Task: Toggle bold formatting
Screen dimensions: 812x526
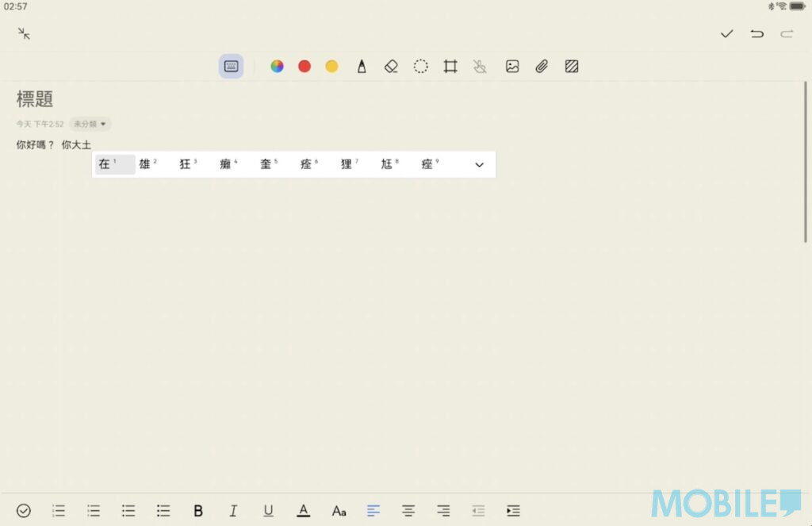Action: point(198,511)
